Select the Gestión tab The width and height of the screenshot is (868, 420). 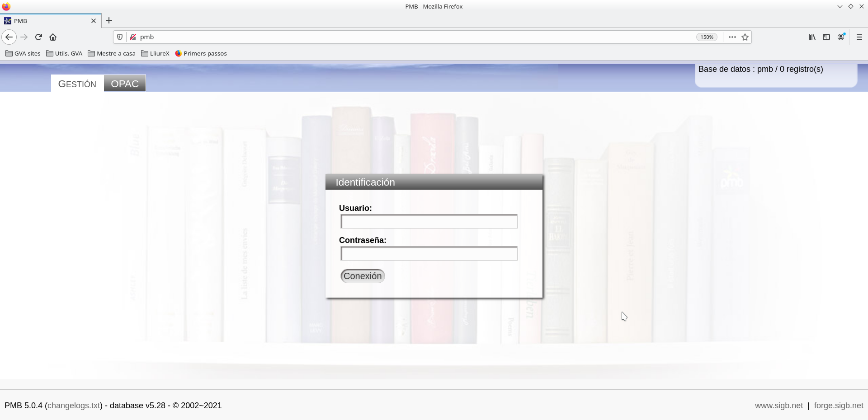[77, 84]
